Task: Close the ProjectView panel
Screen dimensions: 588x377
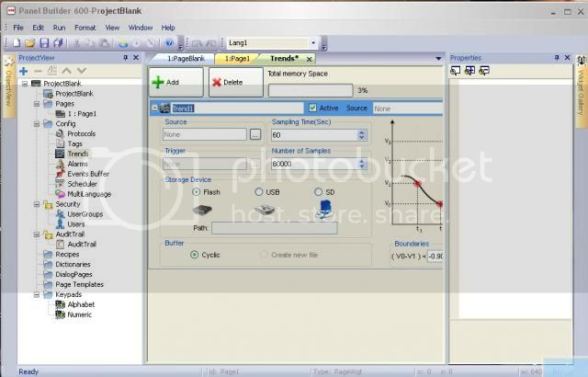Action: [136, 58]
